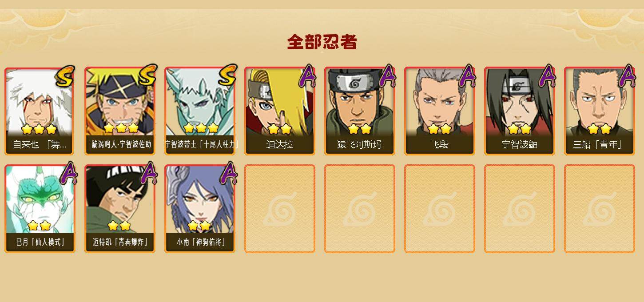Select the 迪达拉 ninja card
The height and width of the screenshot is (302, 644).
[280, 111]
